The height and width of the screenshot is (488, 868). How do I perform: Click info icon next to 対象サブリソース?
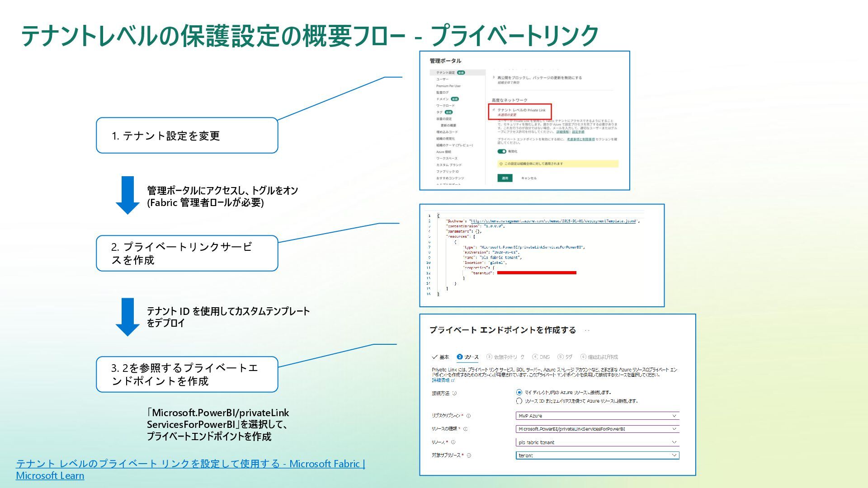pyautogui.click(x=469, y=455)
